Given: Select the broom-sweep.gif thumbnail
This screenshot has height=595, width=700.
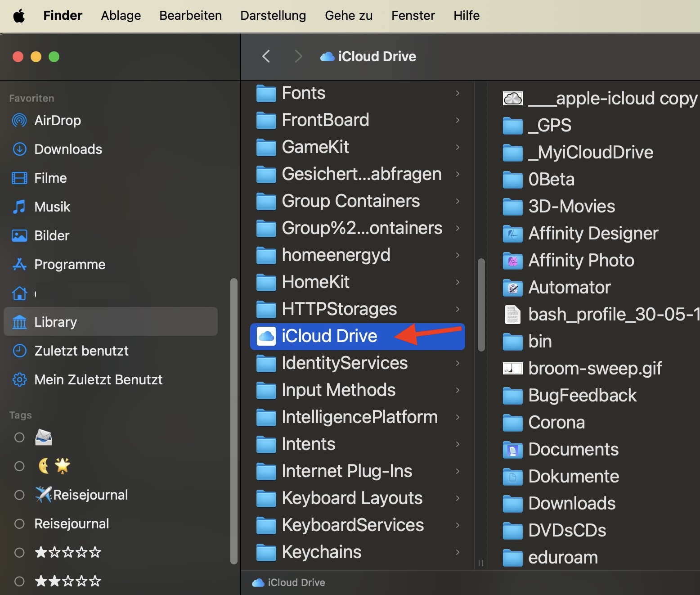Looking at the screenshot, I should (512, 369).
